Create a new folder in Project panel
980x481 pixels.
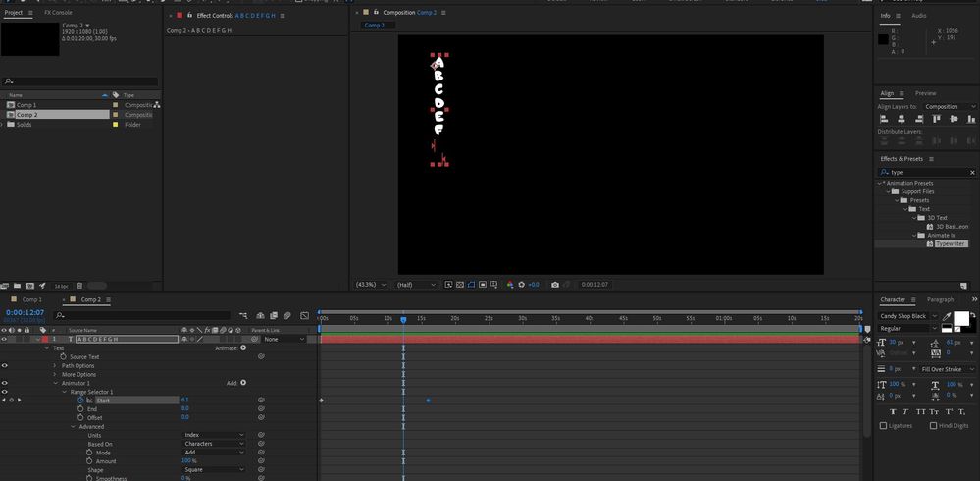click(18, 286)
